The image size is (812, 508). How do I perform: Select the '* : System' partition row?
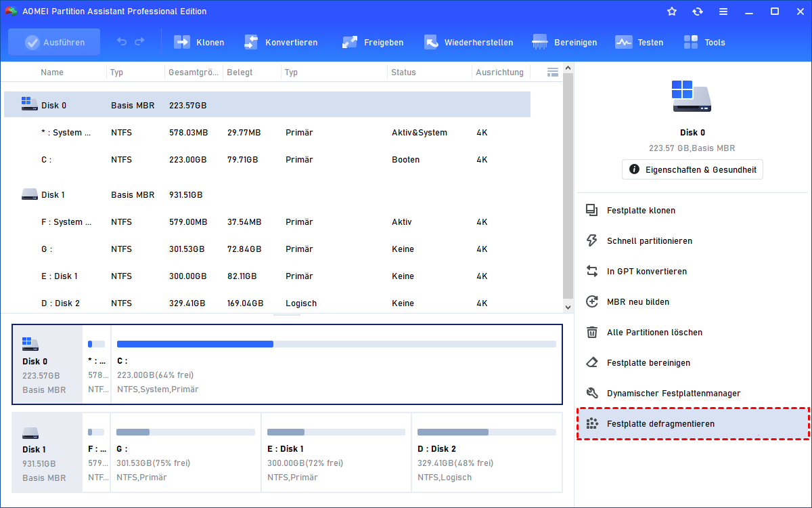(x=267, y=133)
